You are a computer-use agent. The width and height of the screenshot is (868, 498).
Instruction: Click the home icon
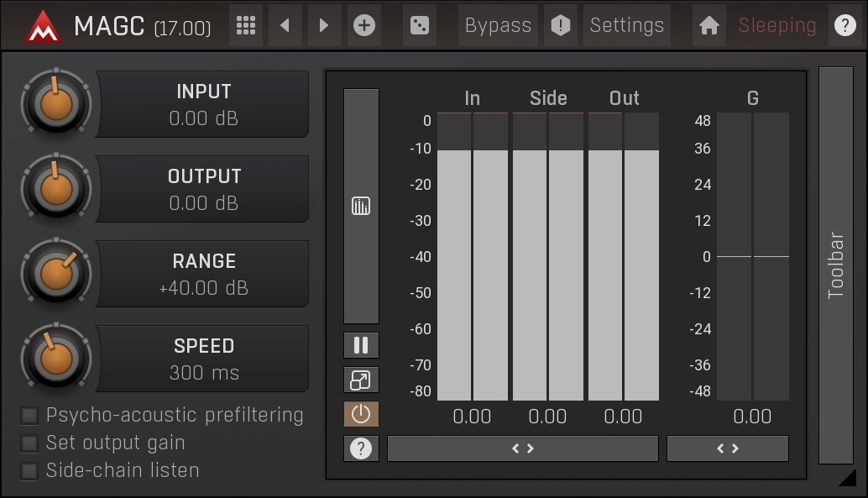coord(709,25)
